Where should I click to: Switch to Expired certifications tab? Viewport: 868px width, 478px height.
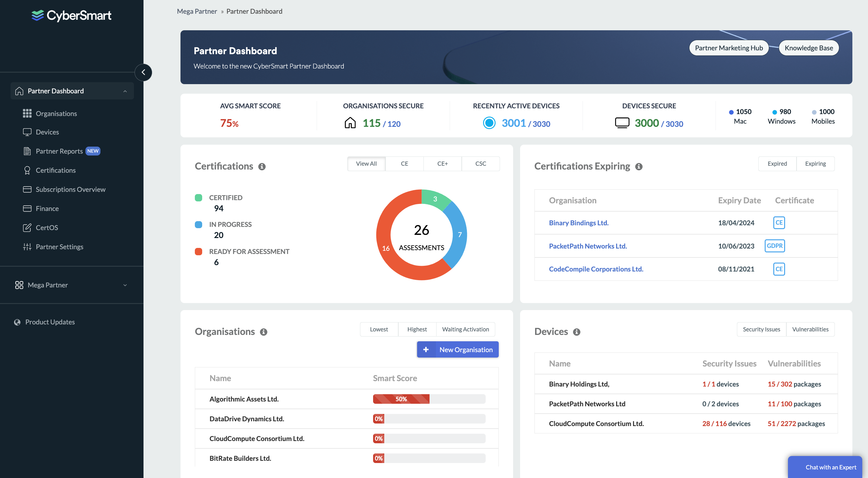coord(777,163)
